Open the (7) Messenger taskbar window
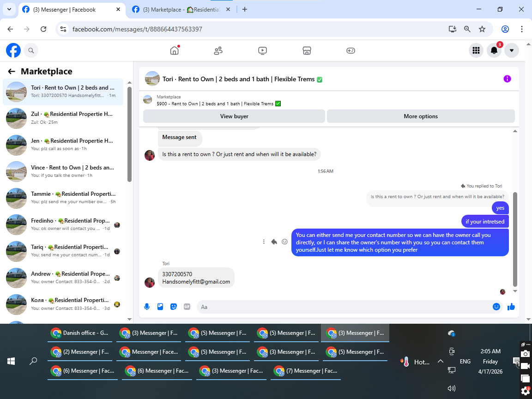Image resolution: width=532 pixels, height=399 pixels. (x=306, y=371)
